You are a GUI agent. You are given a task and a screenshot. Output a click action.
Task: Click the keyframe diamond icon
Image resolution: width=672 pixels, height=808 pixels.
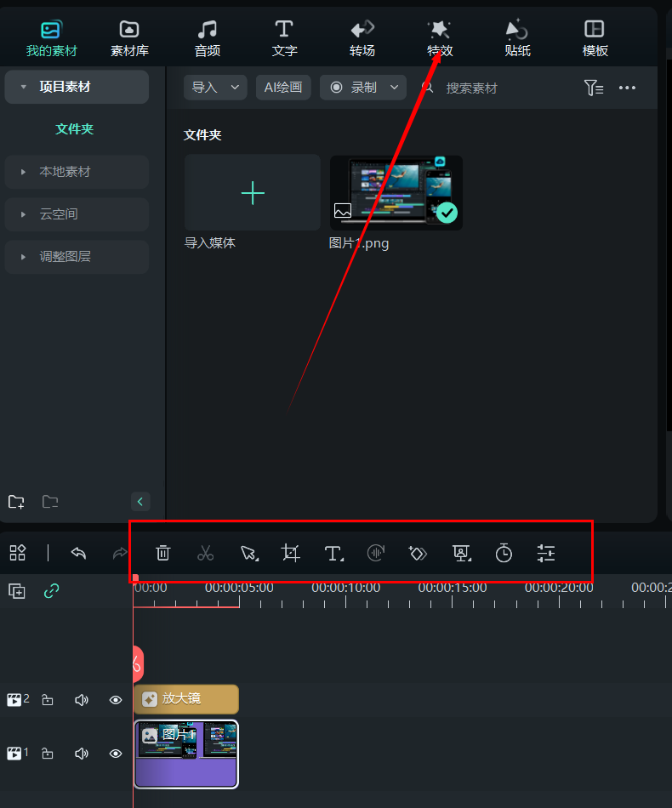(x=418, y=554)
